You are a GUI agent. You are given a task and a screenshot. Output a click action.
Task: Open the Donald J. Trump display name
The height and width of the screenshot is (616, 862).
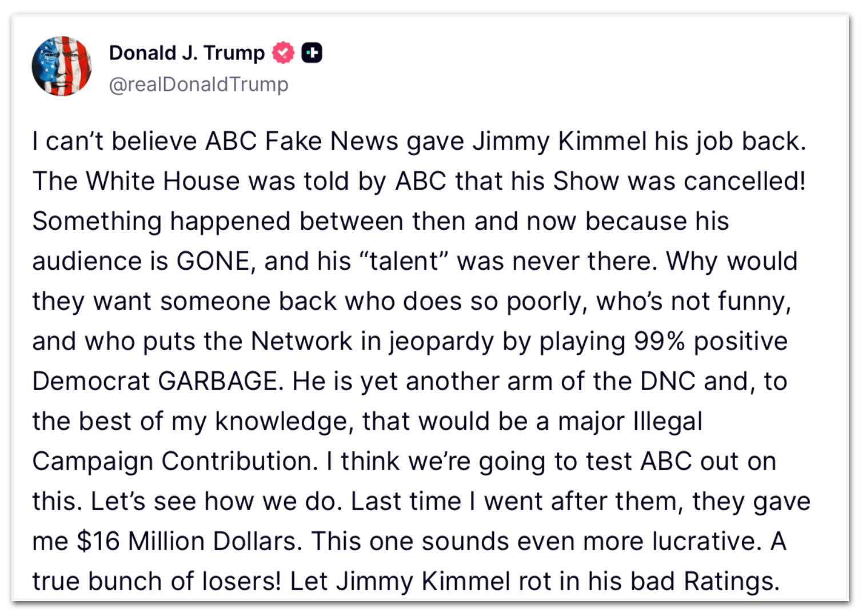(x=187, y=53)
